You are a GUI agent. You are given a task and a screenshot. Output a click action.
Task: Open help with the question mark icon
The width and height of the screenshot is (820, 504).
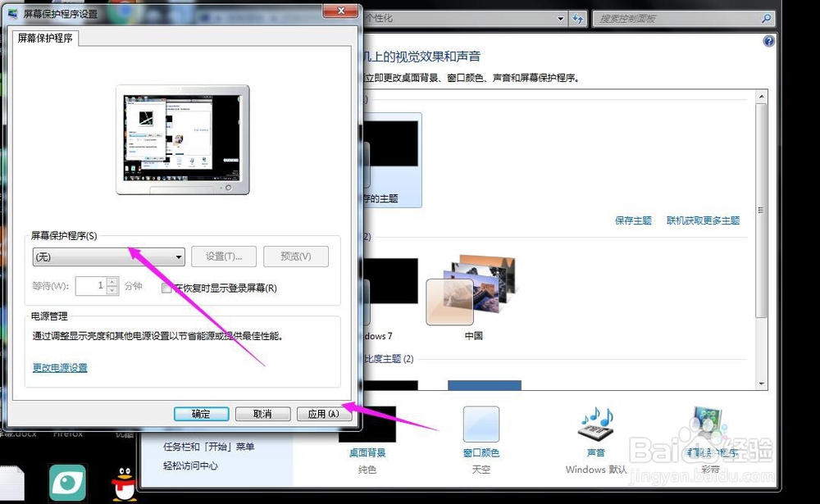tap(768, 41)
